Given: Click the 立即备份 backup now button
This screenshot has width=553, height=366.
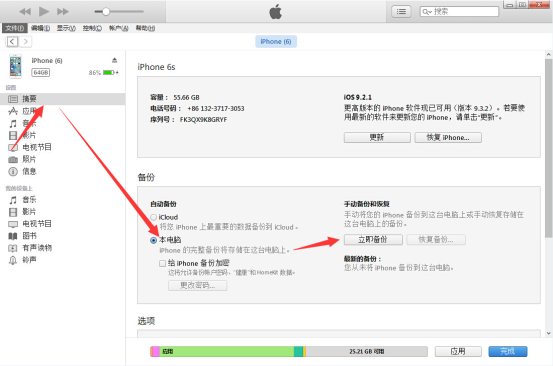Looking at the screenshot, I should click(x=373, y=240).
